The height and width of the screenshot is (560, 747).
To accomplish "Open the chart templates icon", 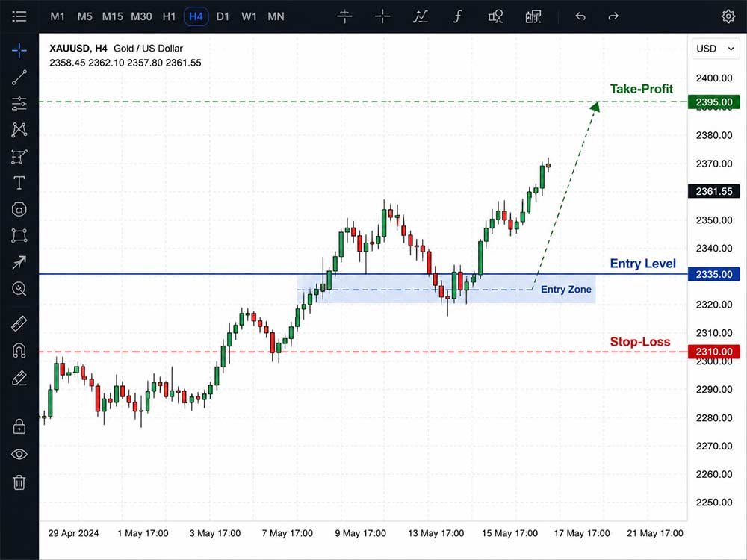I will click(533, 16).
